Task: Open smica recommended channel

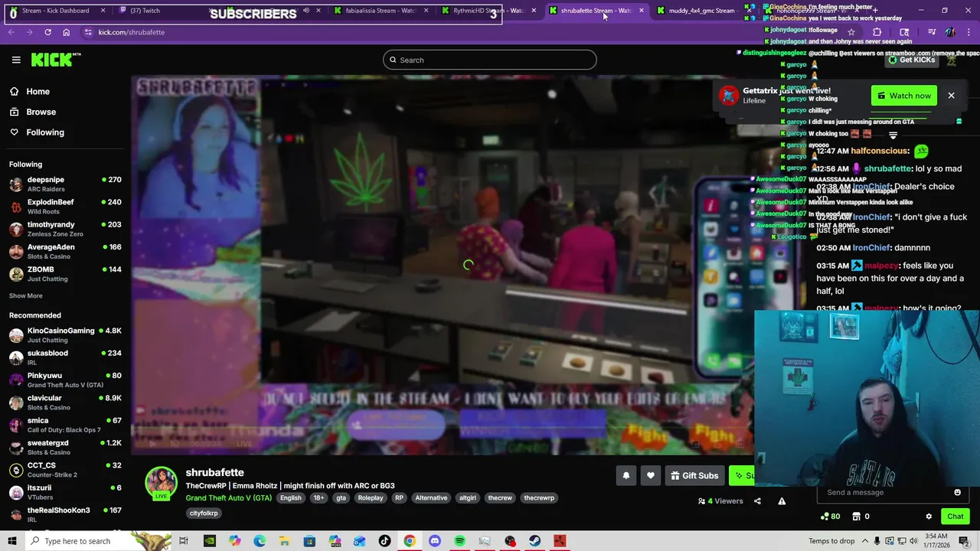Action: coord(65,424)
